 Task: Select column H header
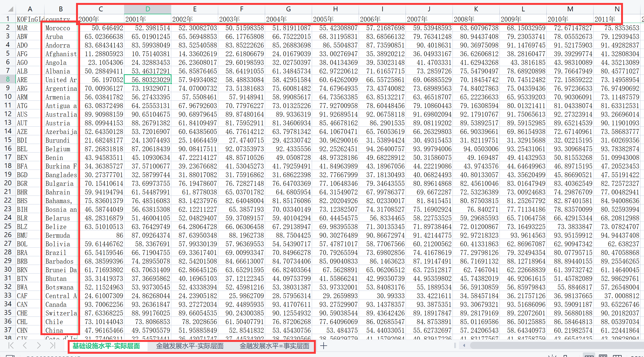[335, 9]
